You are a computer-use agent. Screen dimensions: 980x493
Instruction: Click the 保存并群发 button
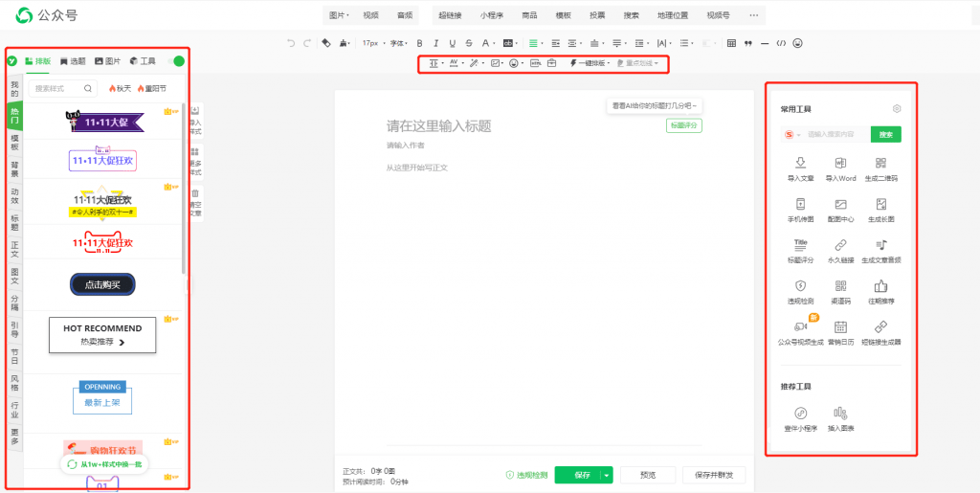(x=714, y=475)
